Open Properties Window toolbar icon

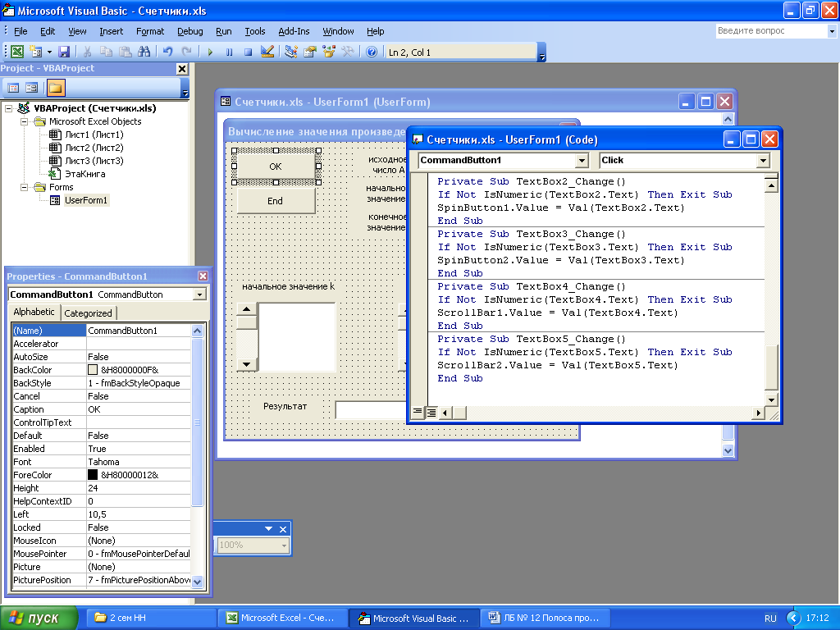pos(309,52)
